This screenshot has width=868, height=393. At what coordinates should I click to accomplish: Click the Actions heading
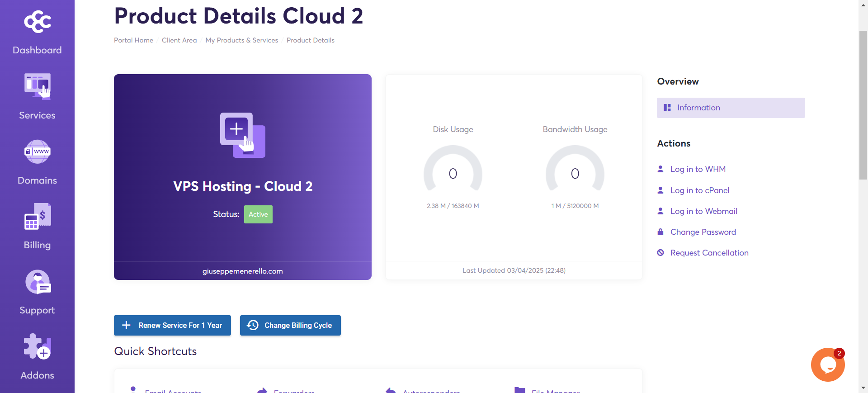[674, 143]
